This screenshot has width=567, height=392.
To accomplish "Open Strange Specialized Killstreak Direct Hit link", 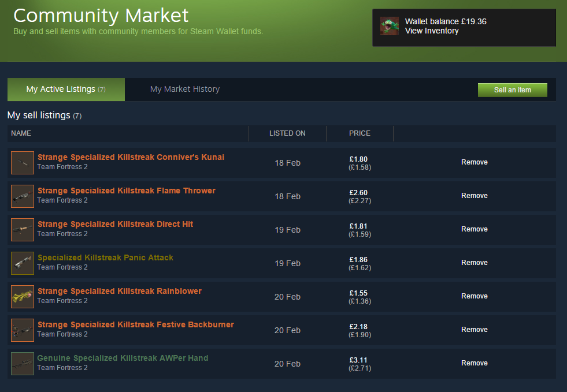I will click(116, 225).
